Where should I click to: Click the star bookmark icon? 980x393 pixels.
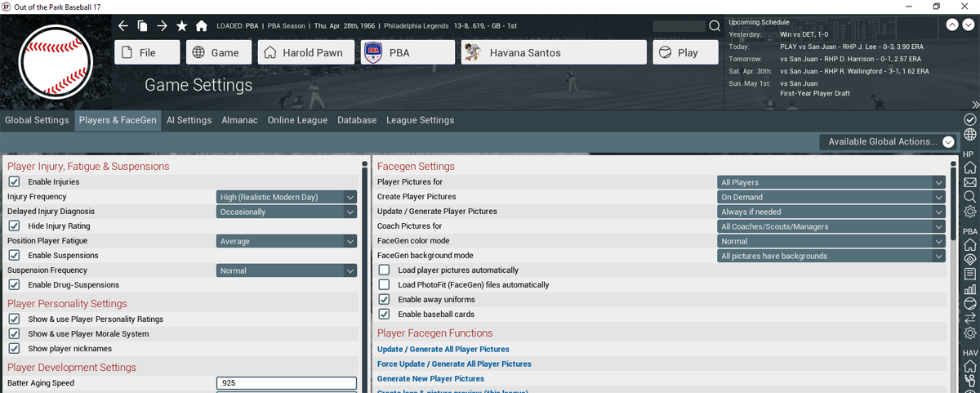tap(182, 26)
